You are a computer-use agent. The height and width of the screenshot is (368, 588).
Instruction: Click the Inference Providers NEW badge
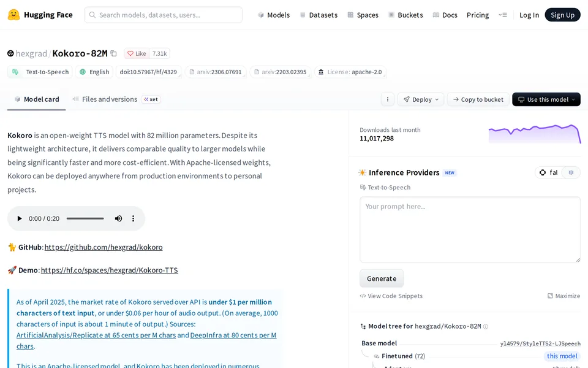coord(450,173)
